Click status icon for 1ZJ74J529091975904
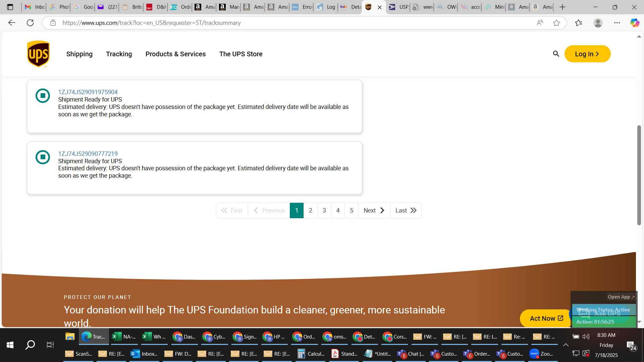 pyautogui.click(x=43, y=96)
